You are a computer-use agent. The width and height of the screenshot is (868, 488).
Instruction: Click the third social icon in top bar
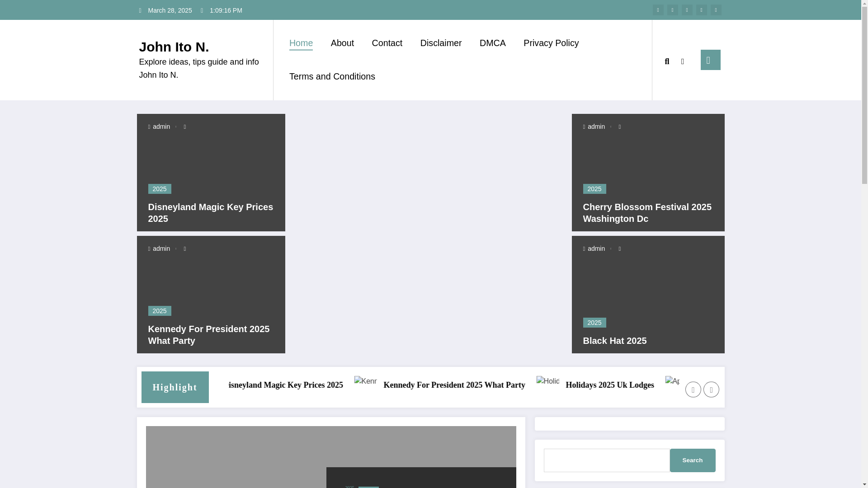coord(687,10)
